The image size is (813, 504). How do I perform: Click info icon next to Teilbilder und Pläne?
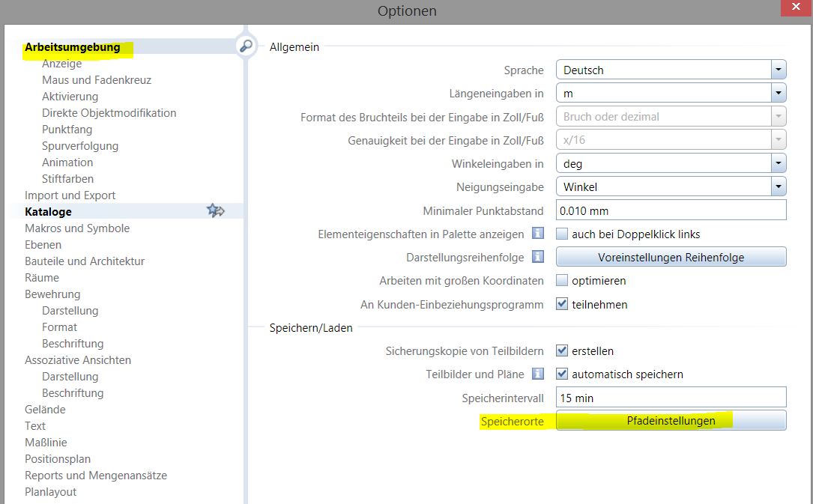pos(537,374)
